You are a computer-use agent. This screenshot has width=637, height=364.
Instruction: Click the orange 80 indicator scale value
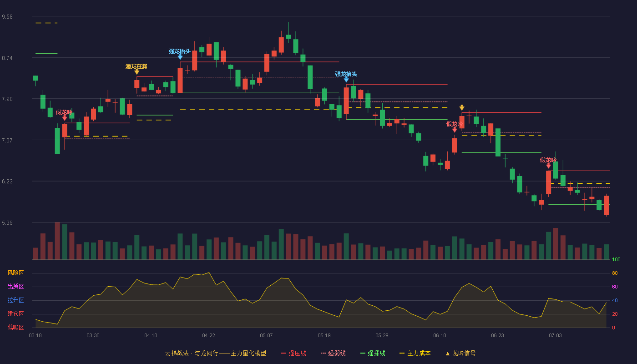pos(615,273)
